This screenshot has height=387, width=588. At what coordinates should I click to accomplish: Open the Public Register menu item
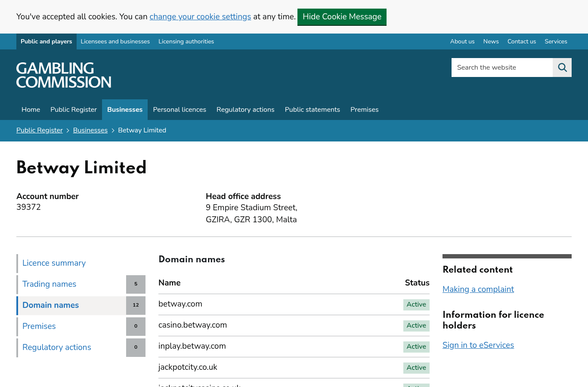coord(74,110)
